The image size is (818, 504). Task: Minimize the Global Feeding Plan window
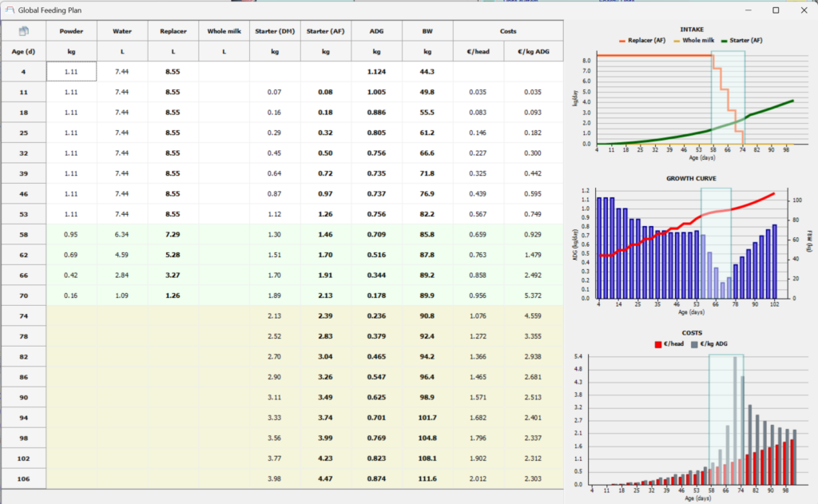coord(748,10)
